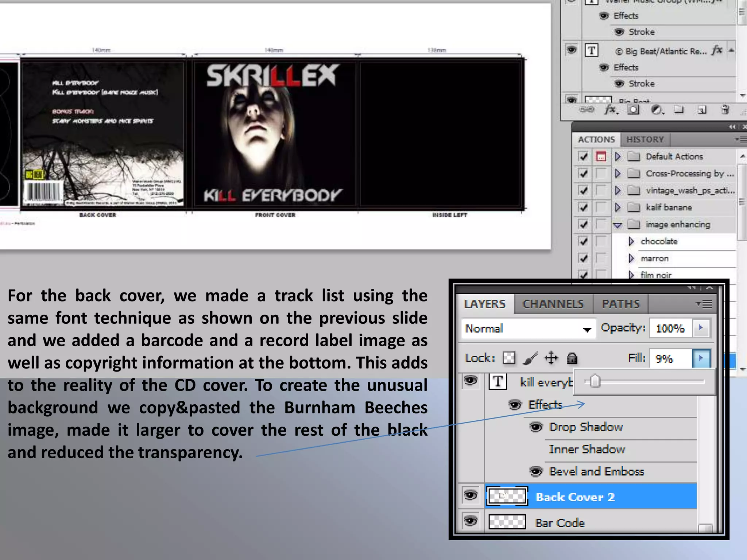Create a new adjustment layer
747x560 pixels.
pyautogui.click(x=657, y=109)
